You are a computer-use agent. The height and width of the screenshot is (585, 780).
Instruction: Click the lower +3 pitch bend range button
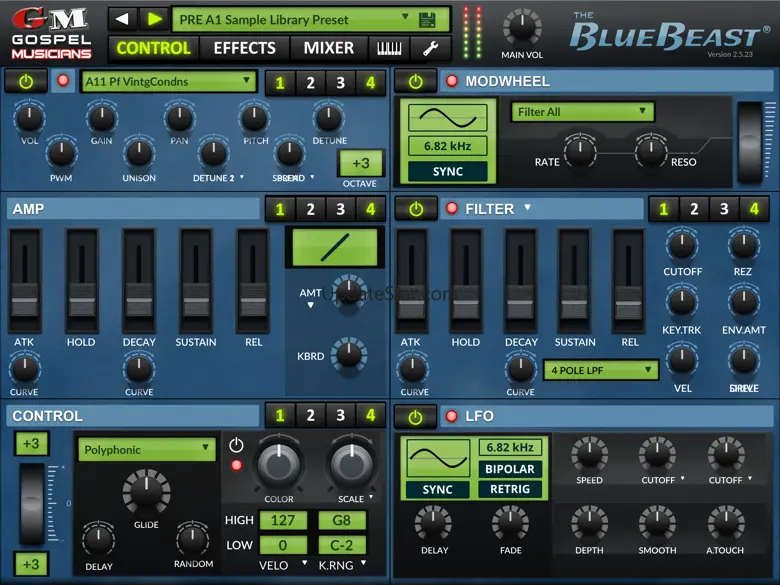(31, 564)
